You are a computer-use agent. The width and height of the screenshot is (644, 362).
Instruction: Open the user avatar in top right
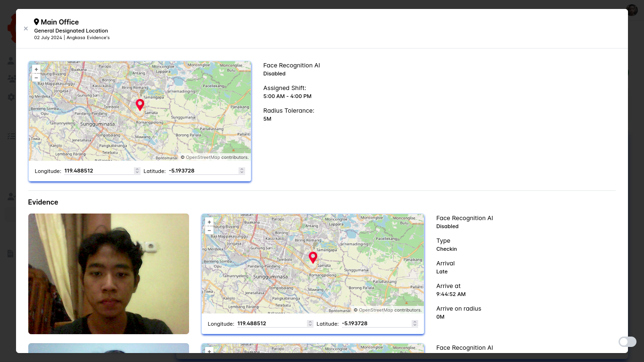coord(632,10)
